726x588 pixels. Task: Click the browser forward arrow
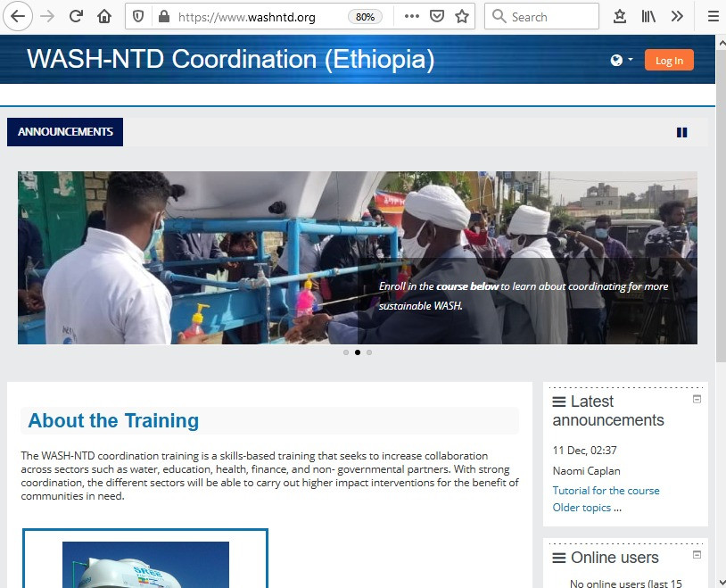pyautogui.click(x=46, y=17)
